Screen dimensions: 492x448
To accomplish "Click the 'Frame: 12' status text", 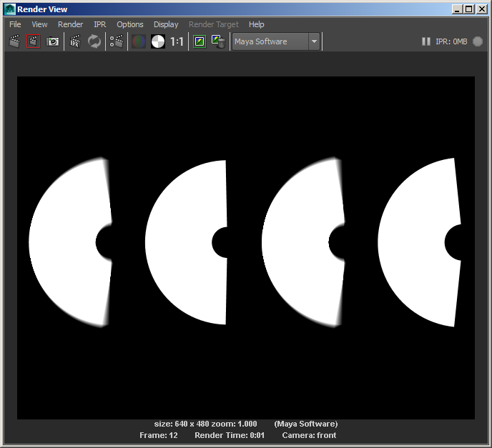I will pyautogui.click(x=159, y=435).
